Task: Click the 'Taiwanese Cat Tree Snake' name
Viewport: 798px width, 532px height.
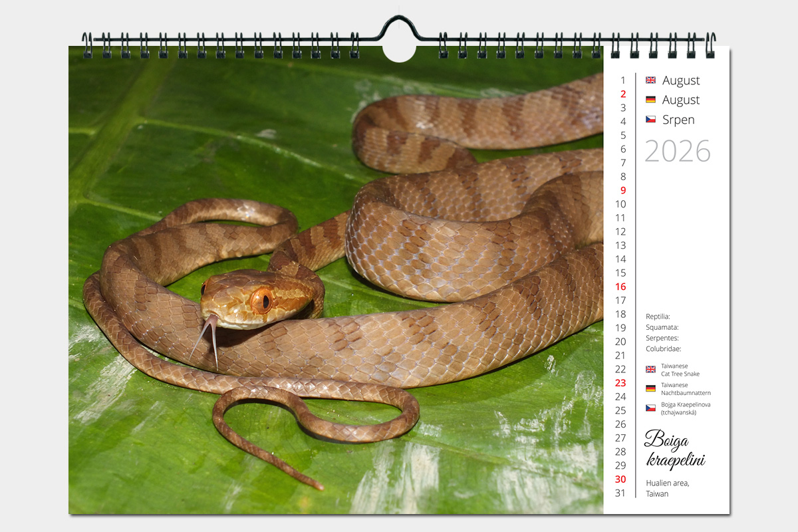Action: pyautogui.click(x=680, y=370)
